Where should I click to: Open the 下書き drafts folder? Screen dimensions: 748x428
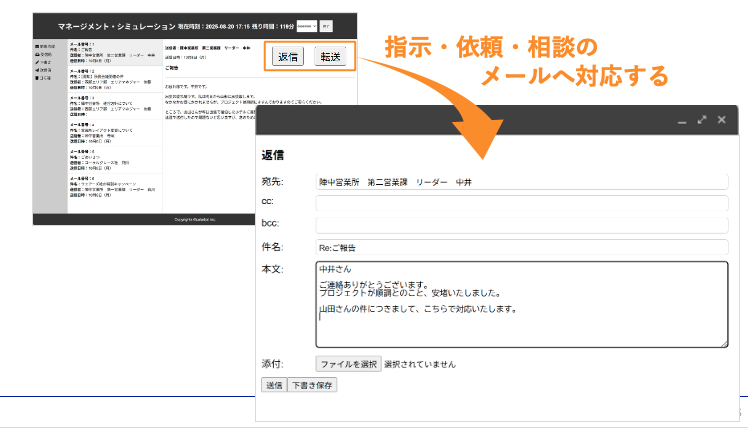tap(44, 62)
